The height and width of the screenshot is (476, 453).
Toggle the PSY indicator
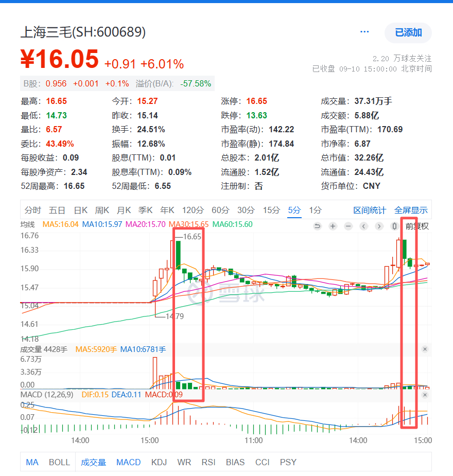[x=288, y=462]
